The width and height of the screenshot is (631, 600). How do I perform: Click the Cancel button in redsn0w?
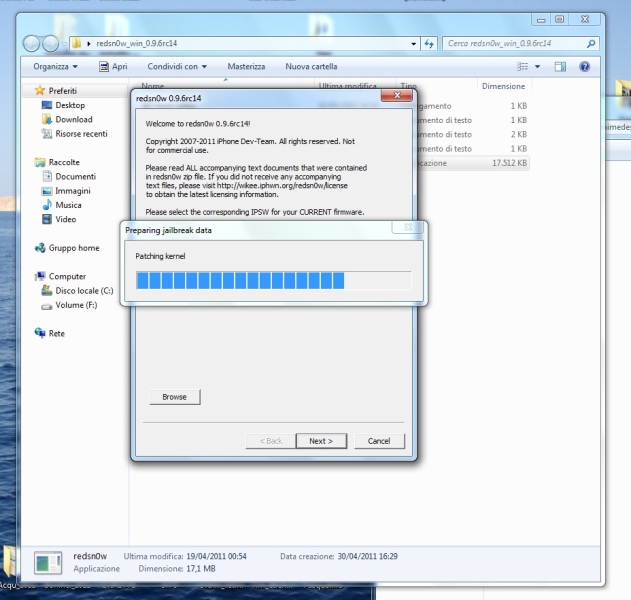[x=379, y=441]
